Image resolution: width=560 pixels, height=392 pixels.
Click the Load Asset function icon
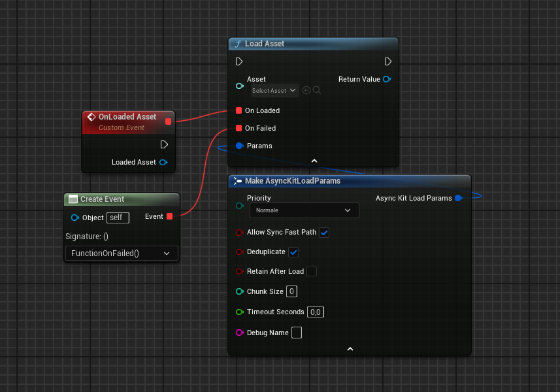[238, 44]
